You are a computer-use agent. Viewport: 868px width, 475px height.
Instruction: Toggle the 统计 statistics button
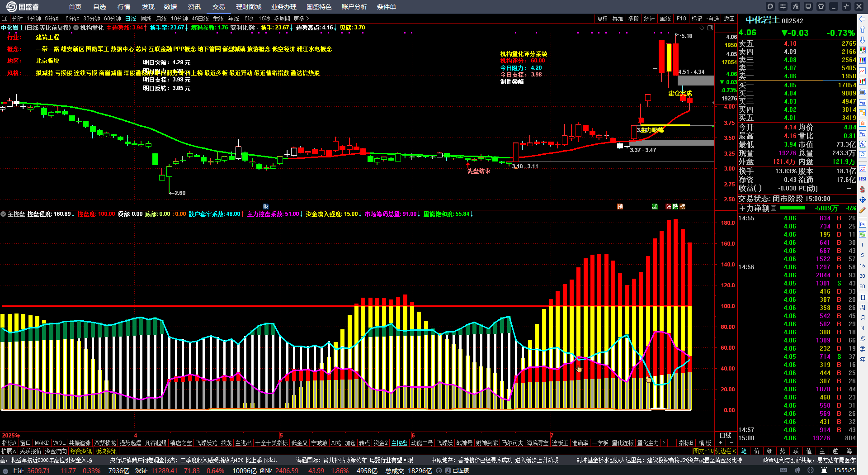coord(649,19)
